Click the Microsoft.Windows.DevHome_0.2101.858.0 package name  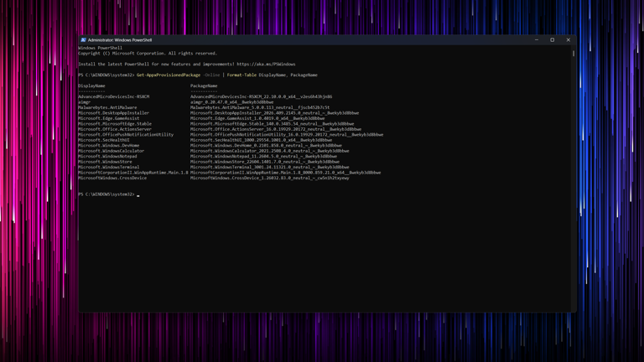[266, 145]
